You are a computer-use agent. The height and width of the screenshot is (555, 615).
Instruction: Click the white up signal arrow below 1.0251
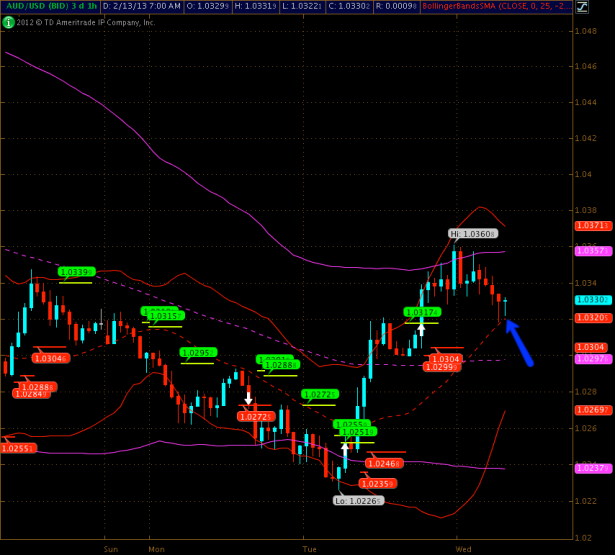tap(345, 450)
